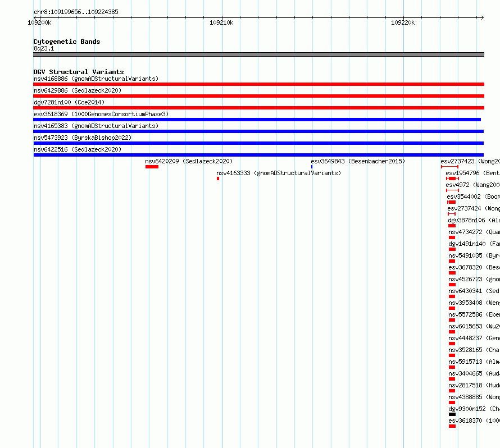Select the red bracket glyph under esv4972
This screenshot has width=500, height=448.
click(x=452, y=190)
